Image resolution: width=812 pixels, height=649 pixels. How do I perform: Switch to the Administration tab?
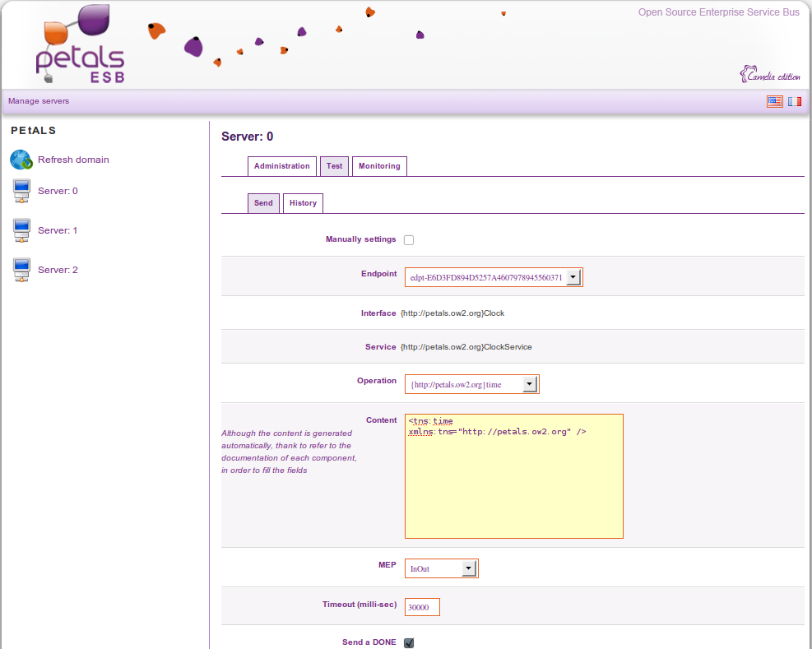(x=281, y=166)
